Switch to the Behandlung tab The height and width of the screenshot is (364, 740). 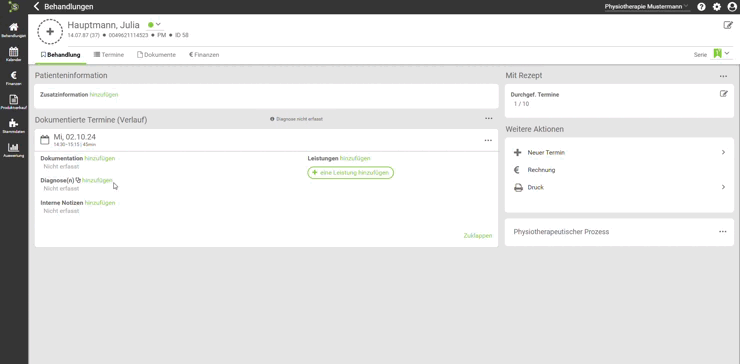[60, 55]
